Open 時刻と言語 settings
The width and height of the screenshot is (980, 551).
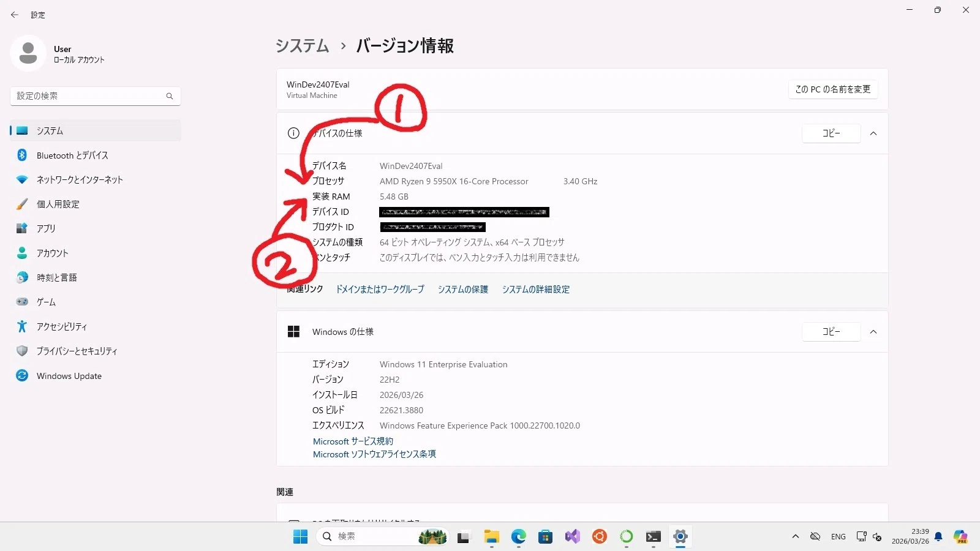point(96,277)
